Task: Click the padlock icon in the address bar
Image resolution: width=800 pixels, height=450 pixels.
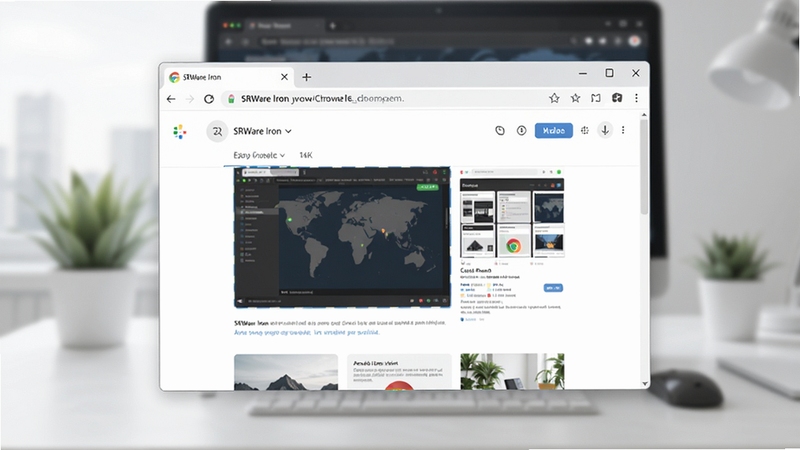Action: [x=231, y=99]
